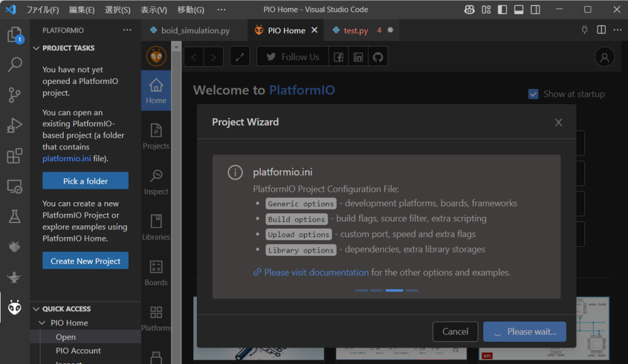Click the first carousel indicator dash

pos(361,290)
